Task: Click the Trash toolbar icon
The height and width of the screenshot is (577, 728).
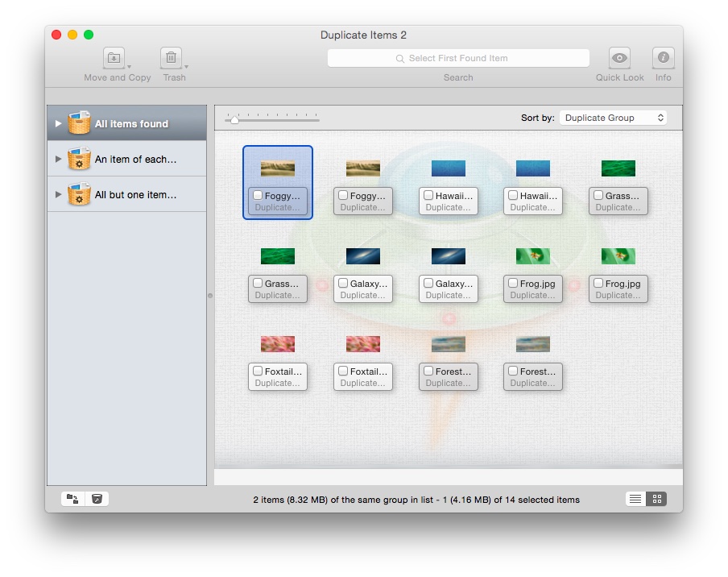Action: [171, 58]
